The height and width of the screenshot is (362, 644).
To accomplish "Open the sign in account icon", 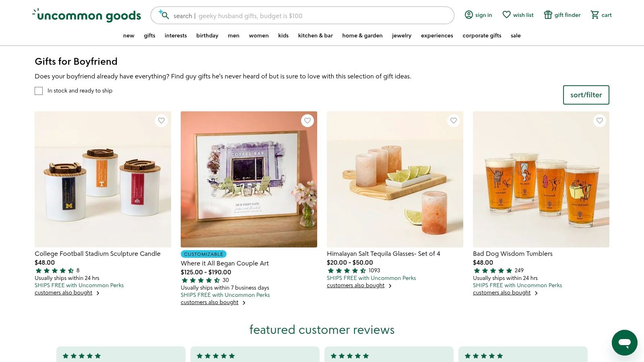I will (x=469, y=14).
